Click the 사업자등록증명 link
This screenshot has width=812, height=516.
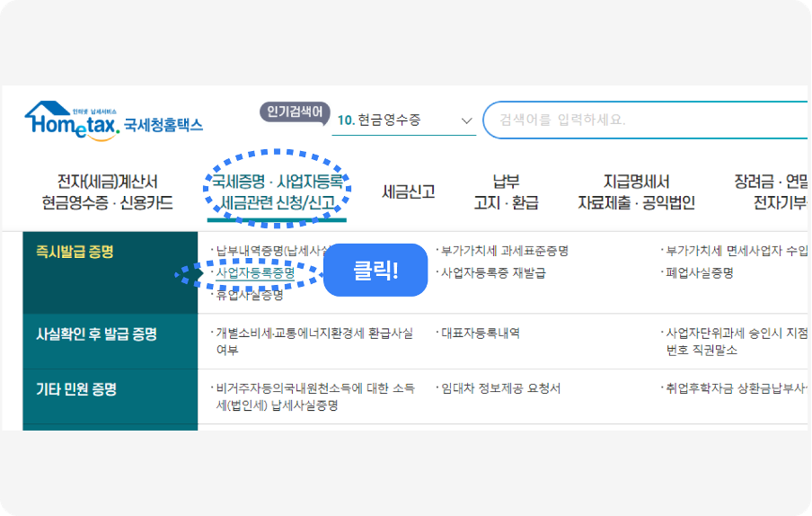(255, 273)
